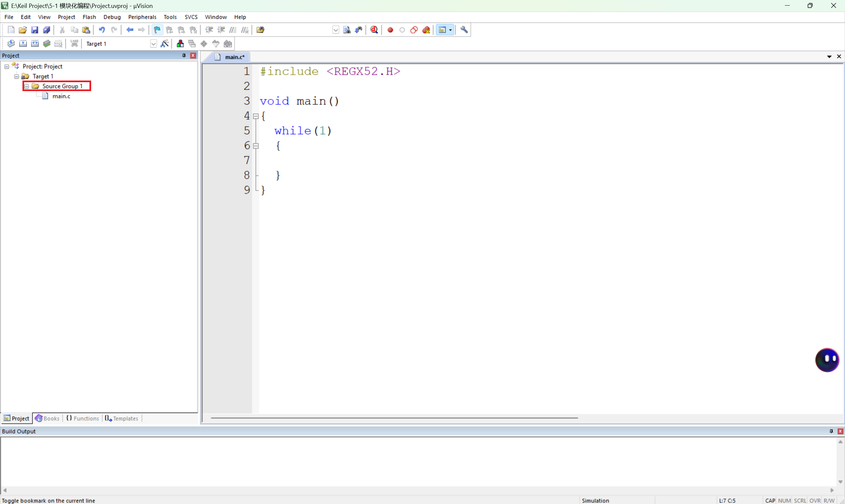Click the Undo arrow icon
The width and height of the screenshot is (845, 504).
102,30
